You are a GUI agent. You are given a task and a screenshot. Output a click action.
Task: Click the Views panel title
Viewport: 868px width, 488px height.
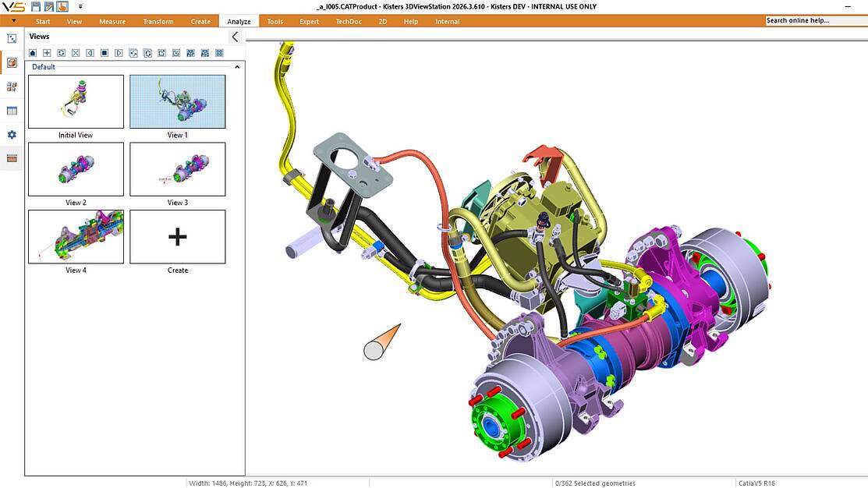(x=39, y=37)
